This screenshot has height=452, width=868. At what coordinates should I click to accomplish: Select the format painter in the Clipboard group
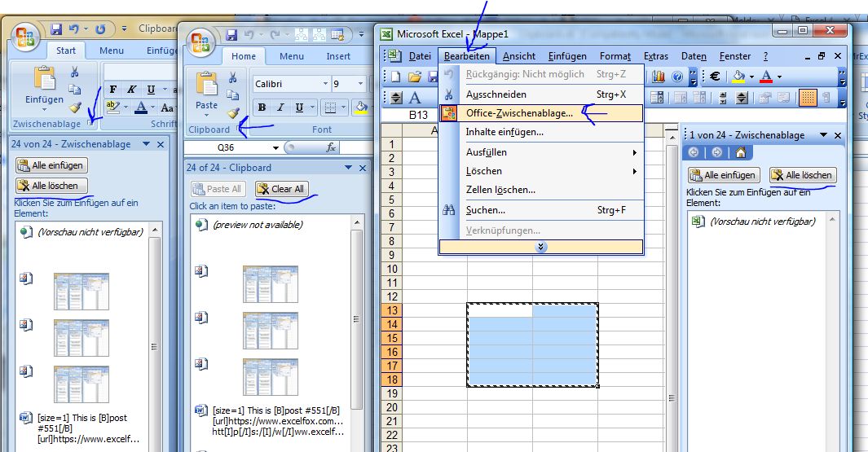click(234, 113)
